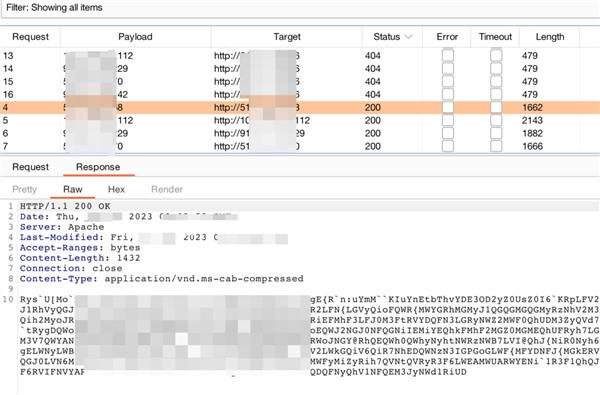Screen dimensions: 600x395
Task: Toggle Error checkbox in request 5 row
Action: tap(448, 120)
